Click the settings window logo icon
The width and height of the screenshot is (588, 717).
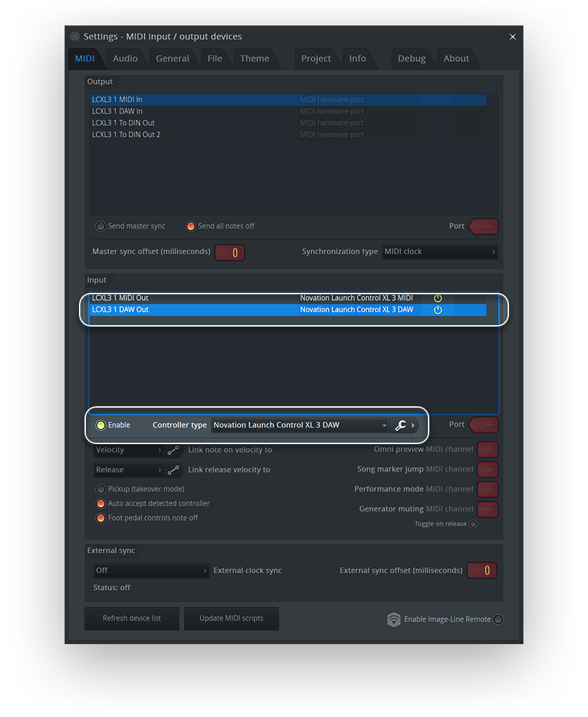point(75,36)
